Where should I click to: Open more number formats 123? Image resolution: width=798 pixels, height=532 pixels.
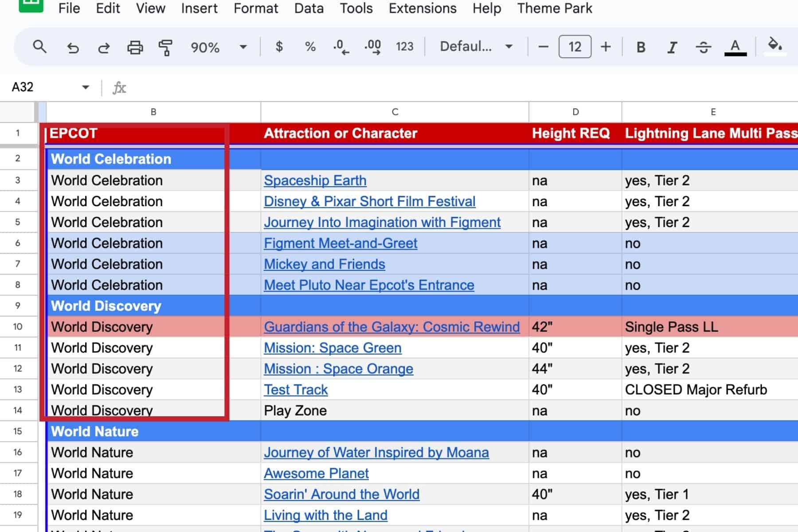pyautogui.click(x=404, y=47)
